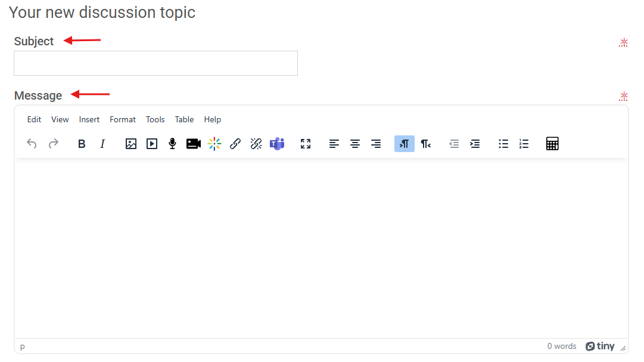This screenshot has height=362, width=644.
Task: Click the Microsoft Teams meeting icon
Action: pos(277,144)
